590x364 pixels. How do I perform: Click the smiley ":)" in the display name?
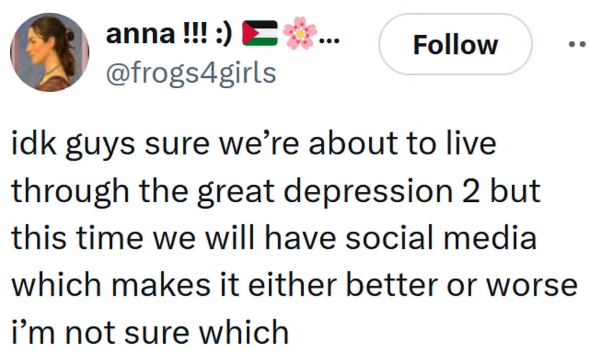point(224,33)
